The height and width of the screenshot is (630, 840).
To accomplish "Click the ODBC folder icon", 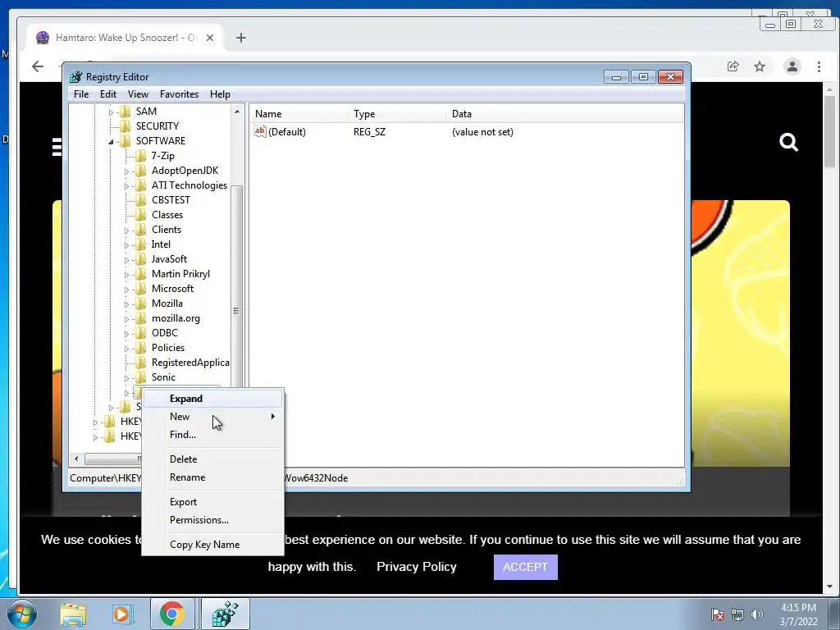I will [x=140, y=333].
